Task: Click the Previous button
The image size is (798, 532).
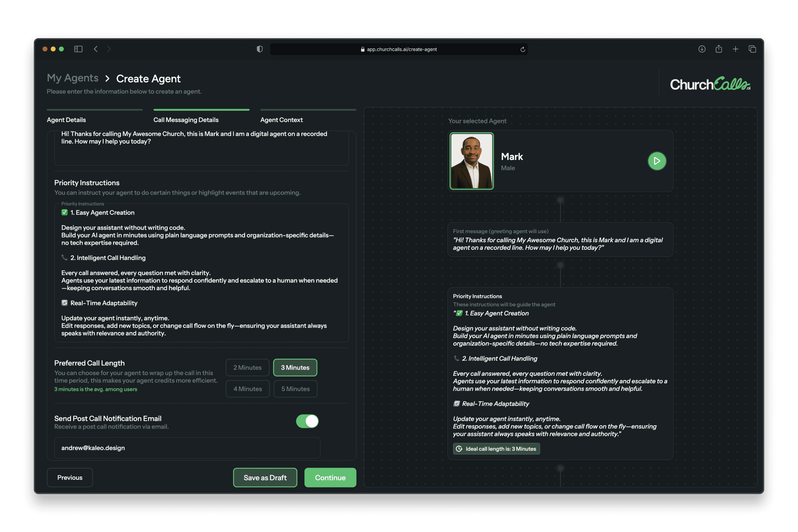Action: pyautogui.click(x=70, y=477)
